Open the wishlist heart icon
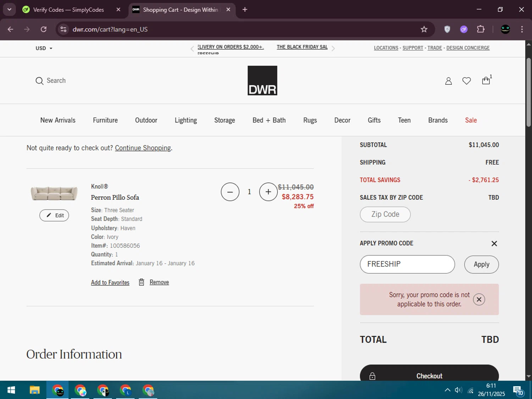532x399 pixels. (x=467, y=81)
